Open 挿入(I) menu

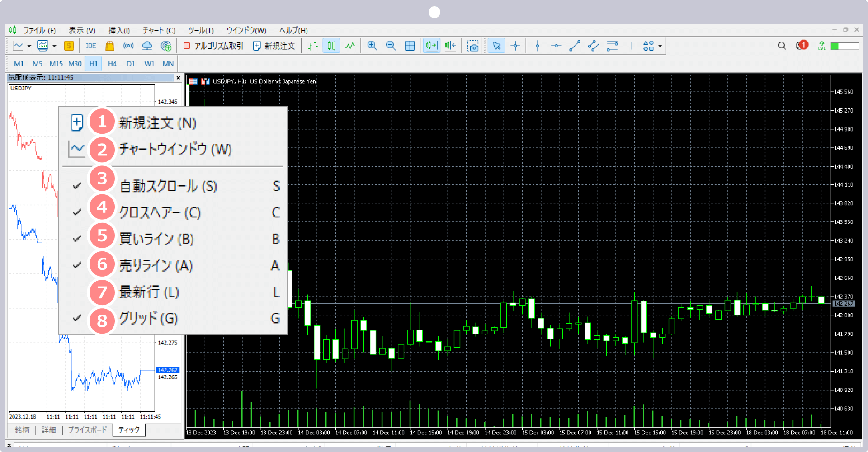(x=119, y=30)
